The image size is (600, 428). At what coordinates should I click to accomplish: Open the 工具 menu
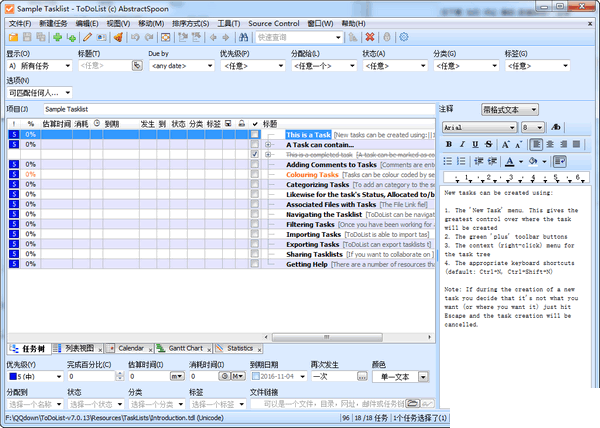tap(228, 24)
